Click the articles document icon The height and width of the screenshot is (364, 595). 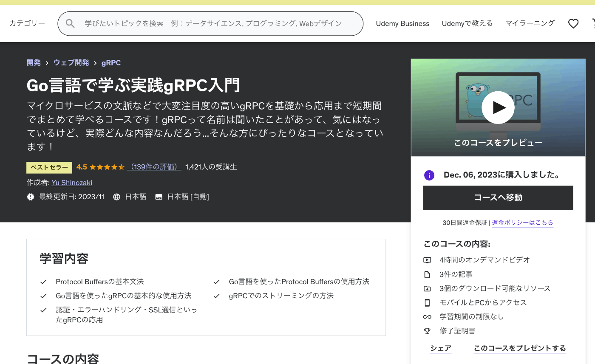click(x=427, y=274)
